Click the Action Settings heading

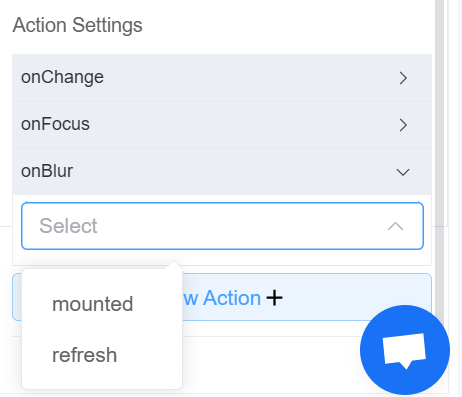click(78, 25)
